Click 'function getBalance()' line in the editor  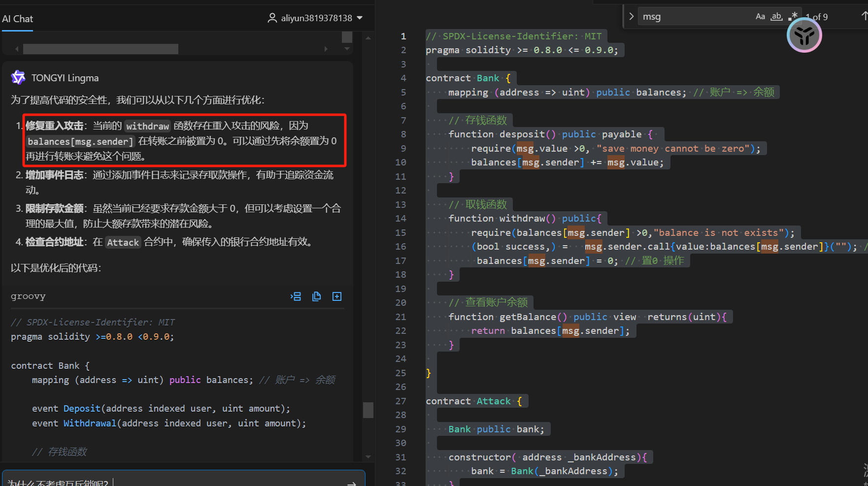tap(588, 317)
